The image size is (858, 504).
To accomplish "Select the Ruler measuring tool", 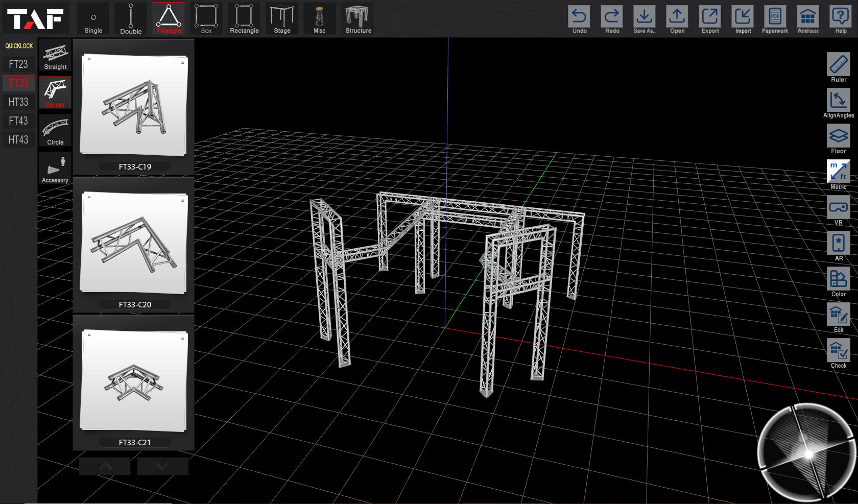I will 838,64.
